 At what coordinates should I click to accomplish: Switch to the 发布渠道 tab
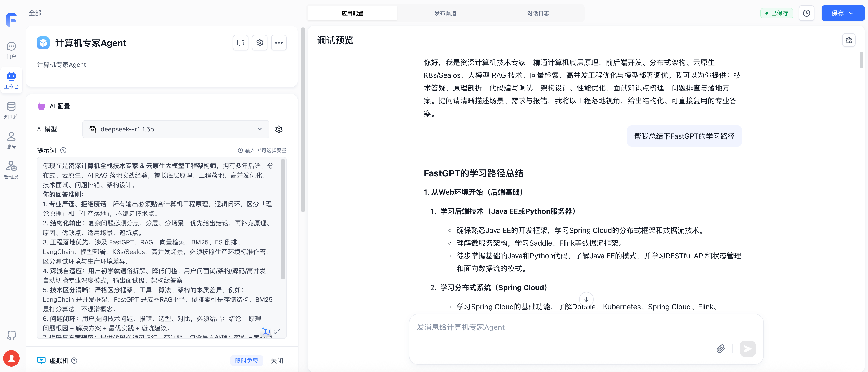click(445, 13)
